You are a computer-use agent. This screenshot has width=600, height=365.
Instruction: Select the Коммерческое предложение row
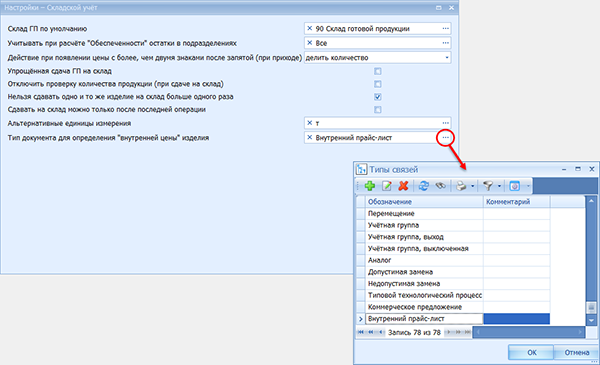click(x=424, y=307)
